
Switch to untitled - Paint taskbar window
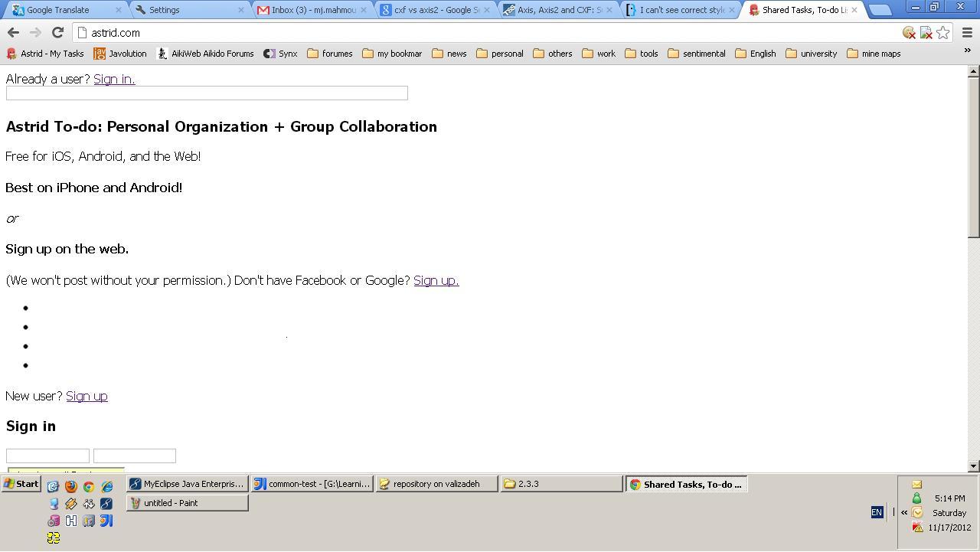click(187, 503)
